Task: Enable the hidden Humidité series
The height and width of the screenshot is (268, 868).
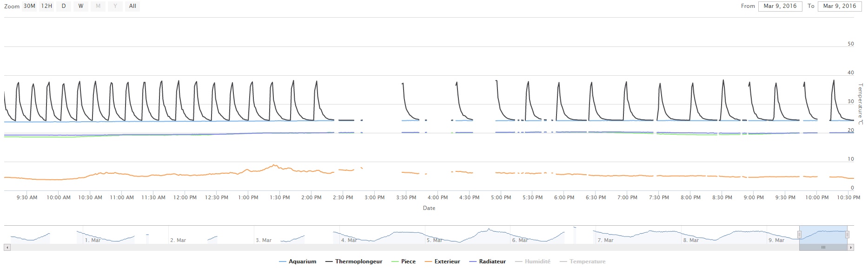Action: pos(533,261)
